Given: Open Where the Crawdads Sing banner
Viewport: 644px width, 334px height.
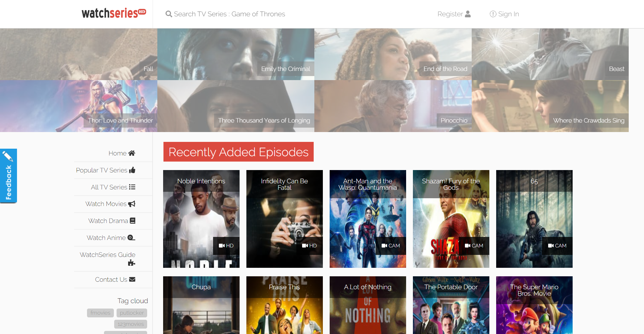Looking at the screenshot, I should [550, 106].
